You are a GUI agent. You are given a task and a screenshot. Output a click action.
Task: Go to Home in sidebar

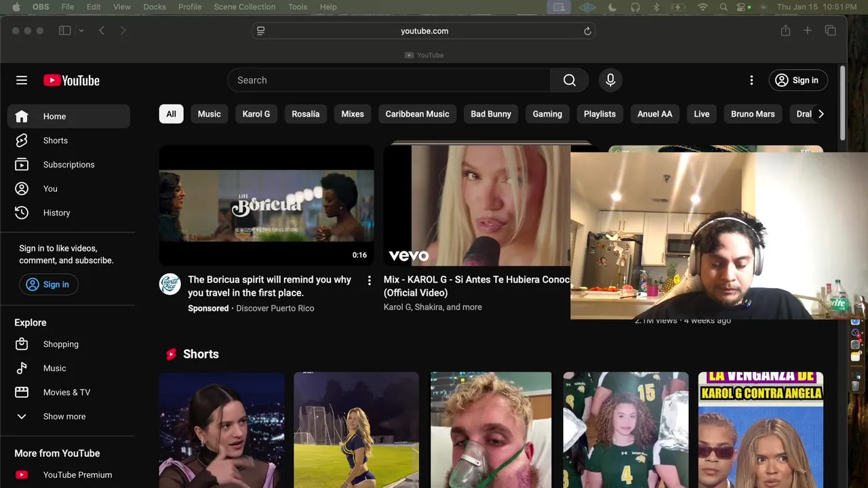(68, 116)
